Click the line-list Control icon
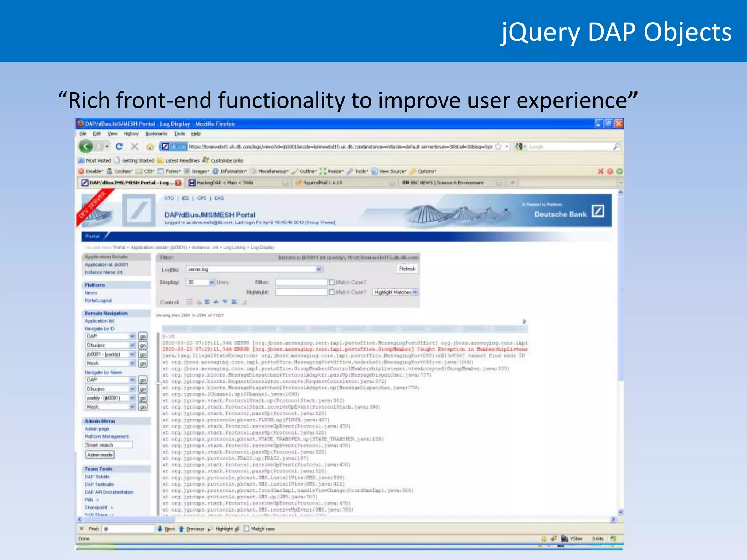This screenshot has height=560, width=747. (190, 302)
